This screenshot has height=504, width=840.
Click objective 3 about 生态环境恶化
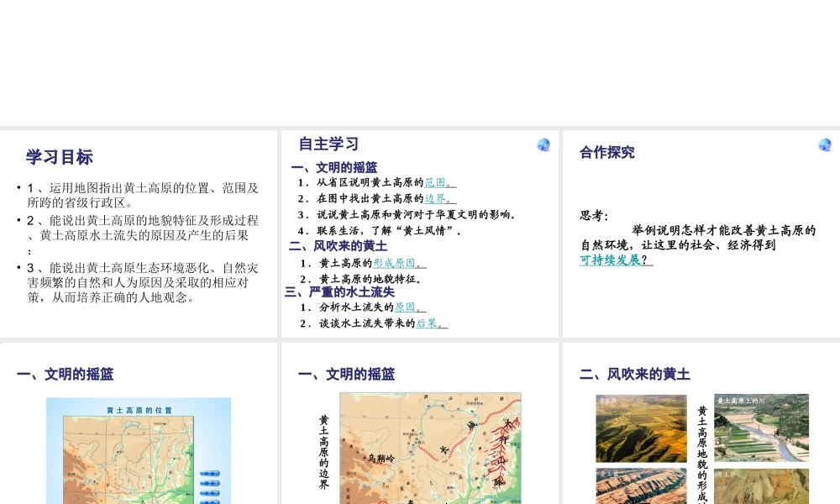pos(143,282)
